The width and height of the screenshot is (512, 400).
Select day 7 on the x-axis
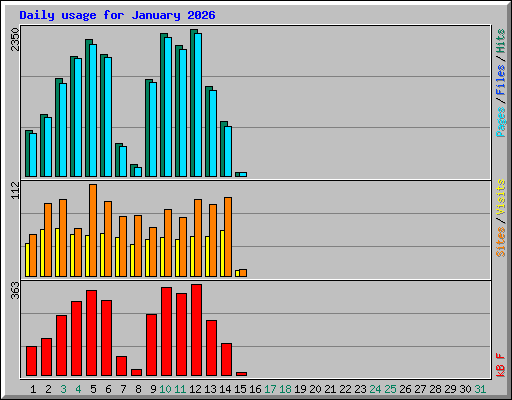(123, 389)
